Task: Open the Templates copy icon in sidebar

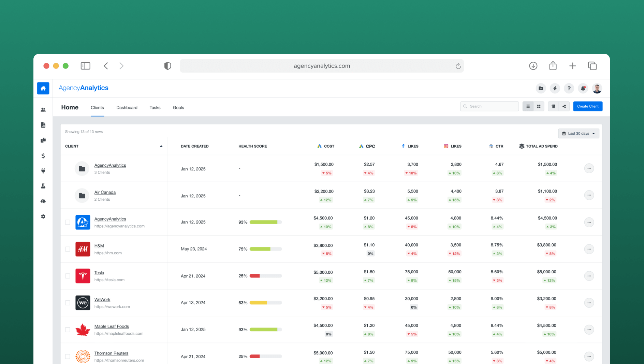Action: click(43, 140)
